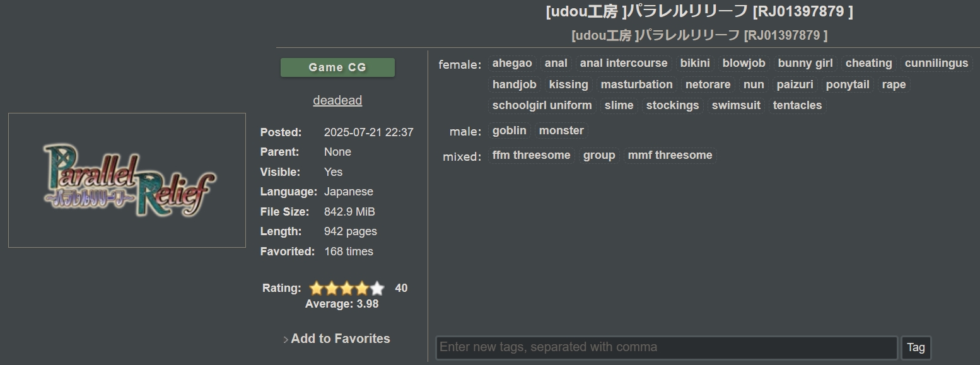Image resolution: width=980 pixels, height=365 pixels.
Task: Click the nun tag
Action: (x=754, y=84)
